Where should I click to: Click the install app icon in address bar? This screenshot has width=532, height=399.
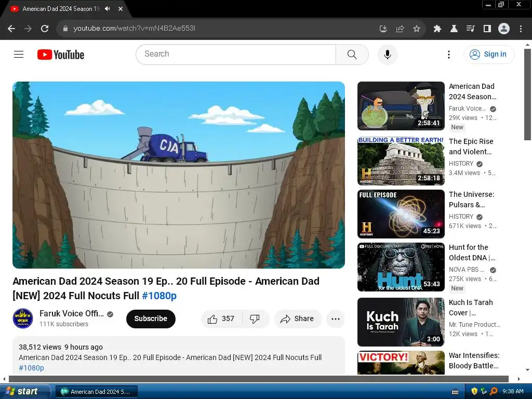pos(383,29)
